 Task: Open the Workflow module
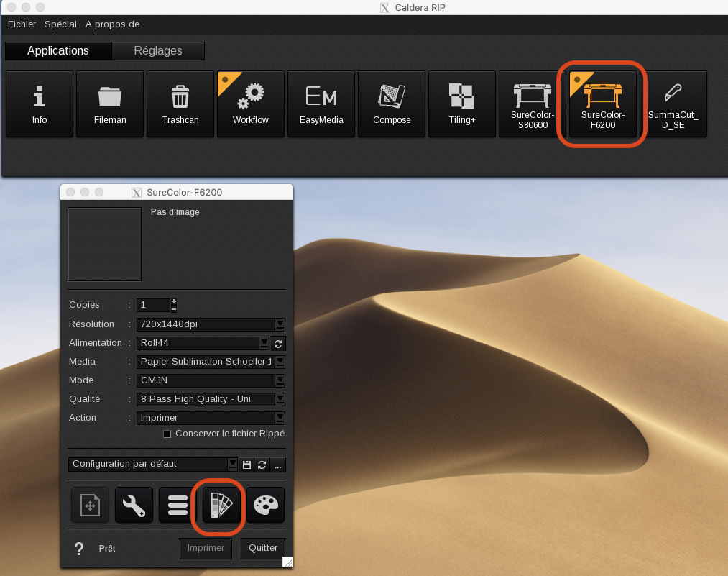pyautogui.click(x=251, y=104)
